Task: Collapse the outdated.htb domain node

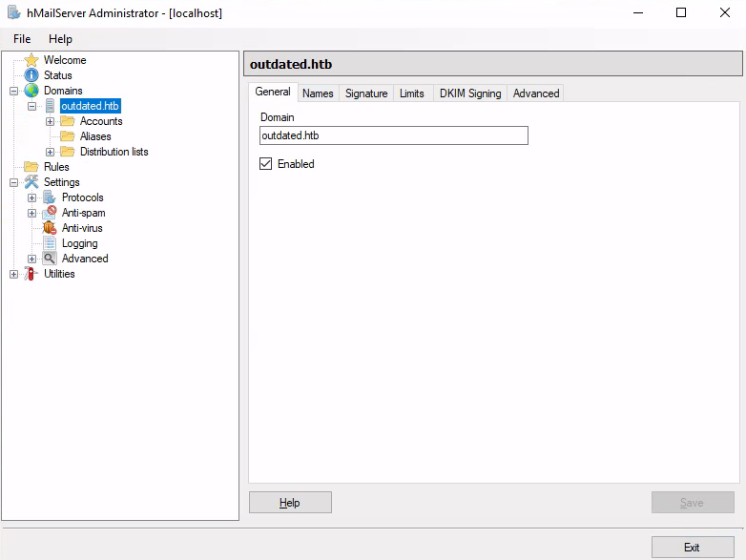Action: [31, 106]
